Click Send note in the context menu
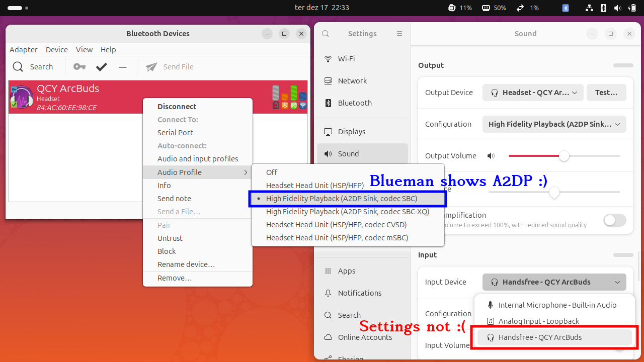Screen dimensions: 644x362 pos(198,199)
